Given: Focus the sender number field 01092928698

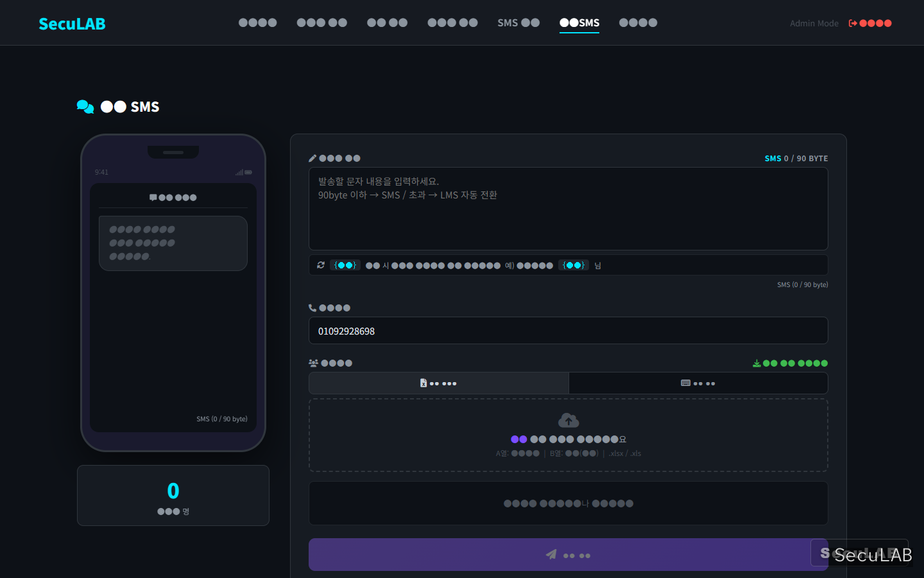Looking at the screenshot, I should [x=569, y=331].
